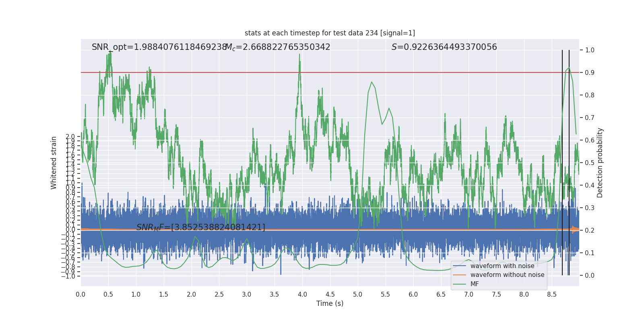The width and height of the screenshot is (644, 322).
Task: Click the right-axis tick label 0.5
Action: (590, 163)
